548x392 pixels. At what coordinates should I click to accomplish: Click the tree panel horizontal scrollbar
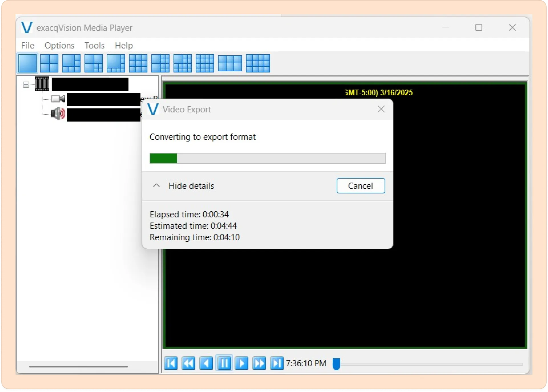click(x=78, y=366)
